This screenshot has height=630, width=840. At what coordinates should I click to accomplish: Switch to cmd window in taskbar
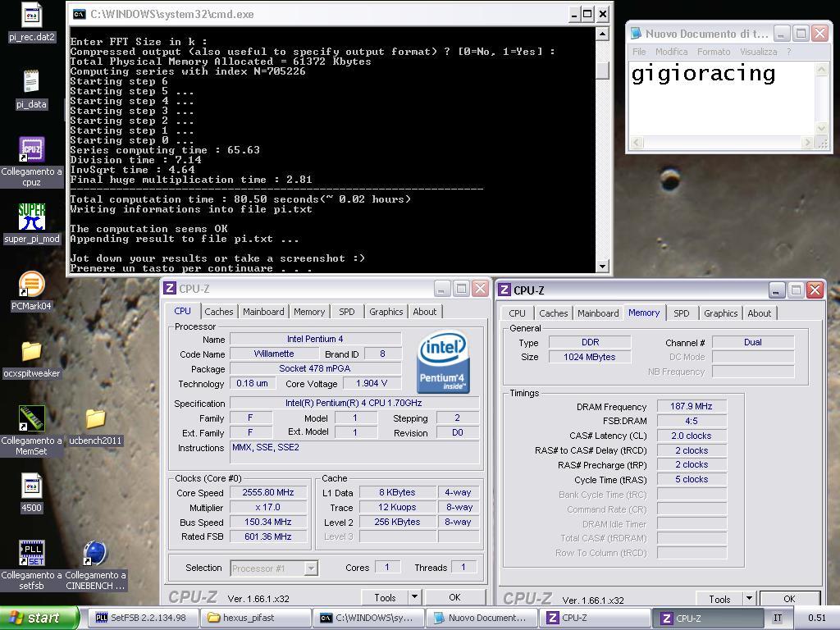click(367, 618)
